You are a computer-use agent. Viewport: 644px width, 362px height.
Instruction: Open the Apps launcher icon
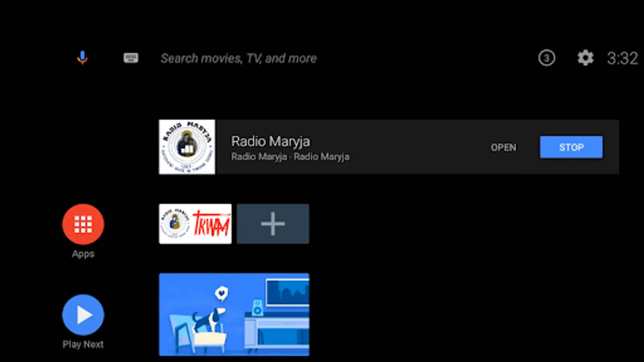pos(83,224)
